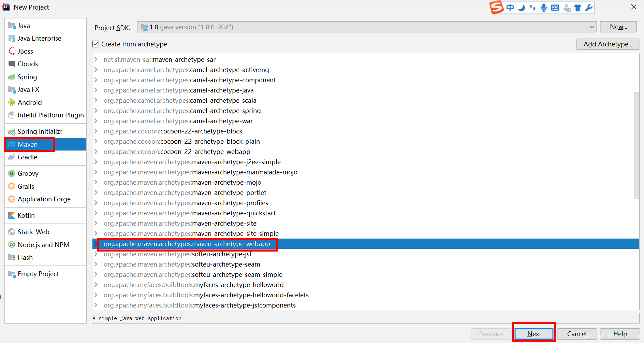Select softeu-archetype-seam-simple archetype
The image size is (644, 343).
pos(366,274)
